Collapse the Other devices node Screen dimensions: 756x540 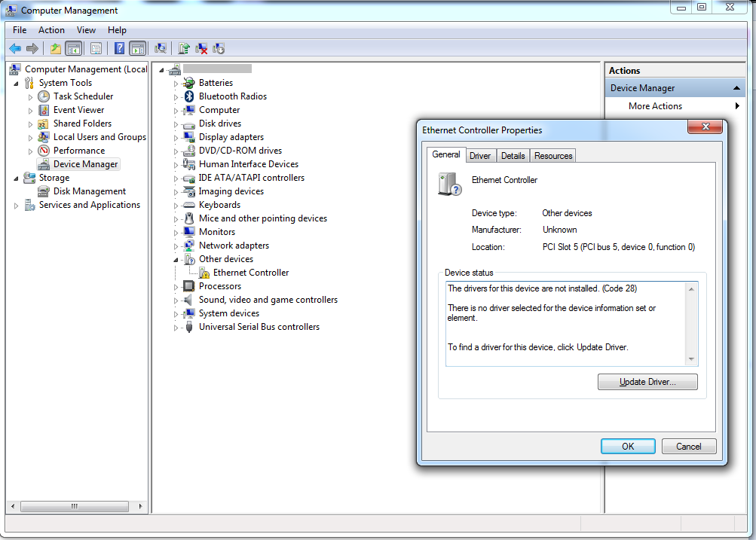coord(176,260)
